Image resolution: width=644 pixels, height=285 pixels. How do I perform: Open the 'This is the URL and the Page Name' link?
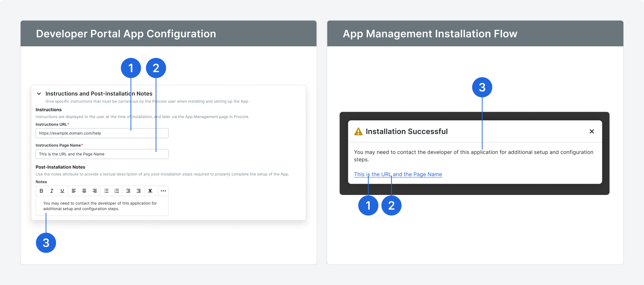point(398,174)
